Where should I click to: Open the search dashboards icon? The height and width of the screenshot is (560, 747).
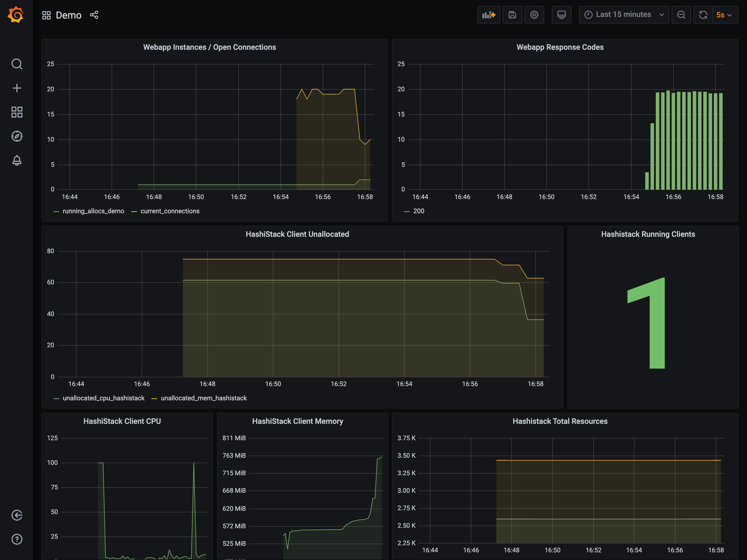click(17, 64)
